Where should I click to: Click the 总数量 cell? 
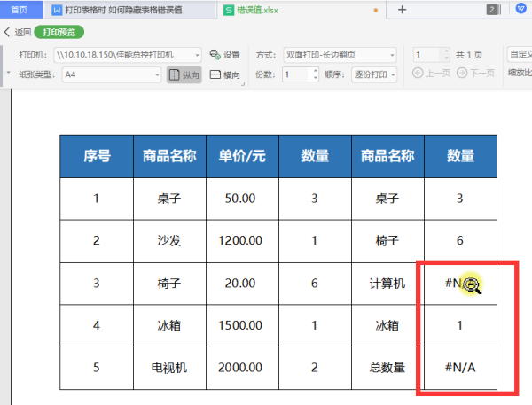pos(387,368)
